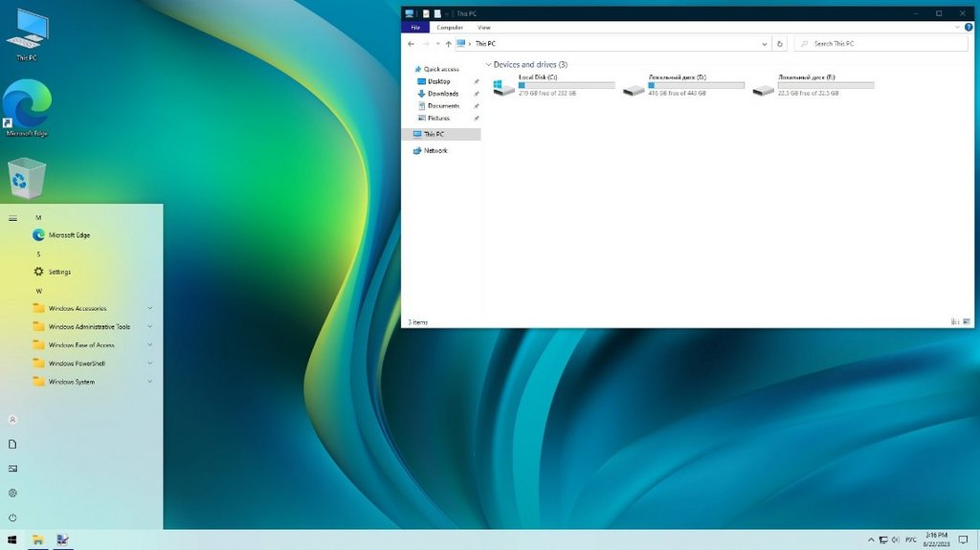Expand Windows Administrative Tools chevron
This screenshot has width=980, height=550.
[150, 326]
